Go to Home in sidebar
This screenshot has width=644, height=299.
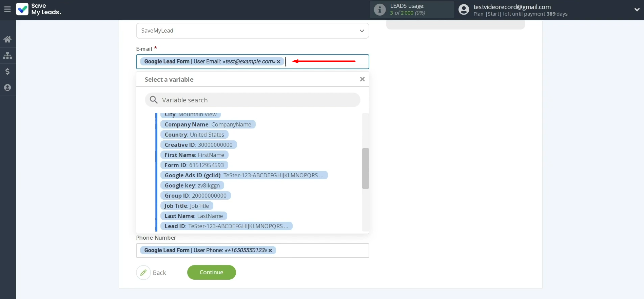click(7, 39)
